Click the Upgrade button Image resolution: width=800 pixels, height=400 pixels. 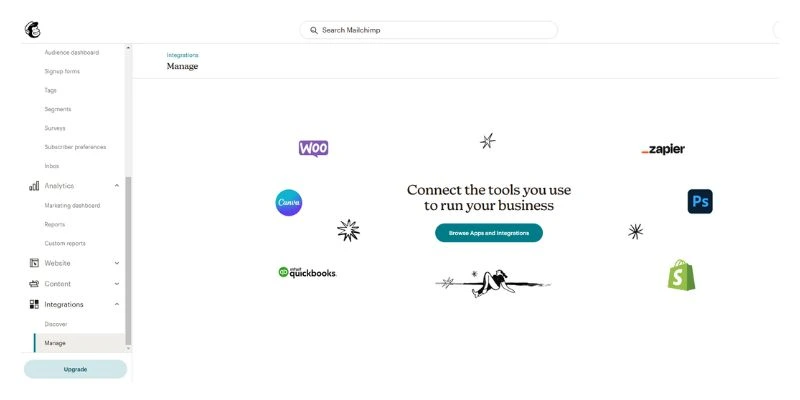[x=75, y=369]
